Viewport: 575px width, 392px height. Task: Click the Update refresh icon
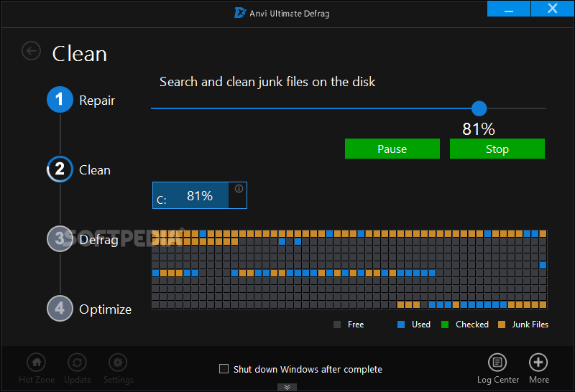tap(77, 363)
